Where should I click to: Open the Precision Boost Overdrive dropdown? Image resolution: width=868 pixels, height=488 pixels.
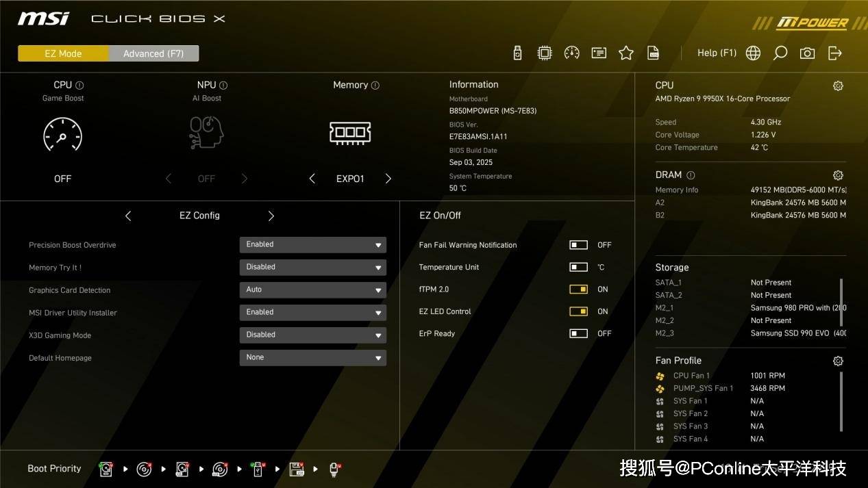(312, 244)
